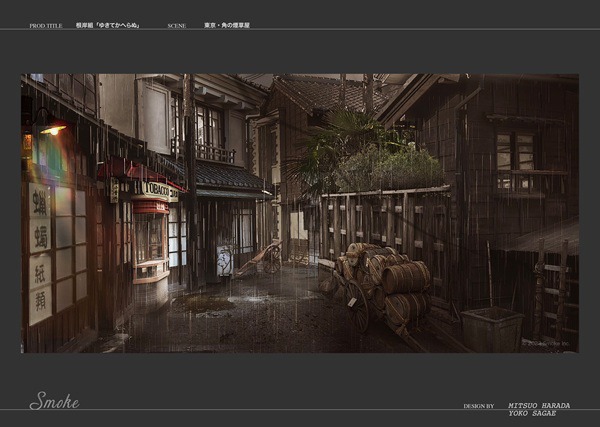Click the SCENE label
Viewport: 600px width, 427px height.
(x=177, y=25)
